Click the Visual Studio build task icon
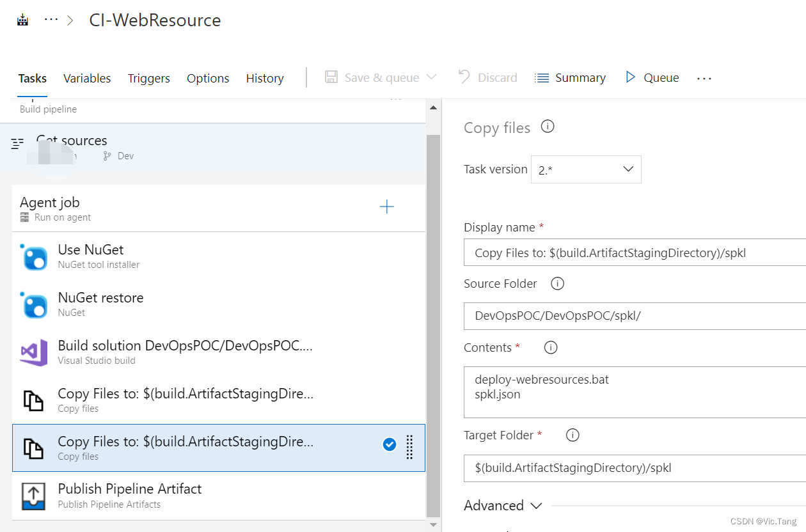The height and width of the screenshot is (532, 806). point(33,352)
